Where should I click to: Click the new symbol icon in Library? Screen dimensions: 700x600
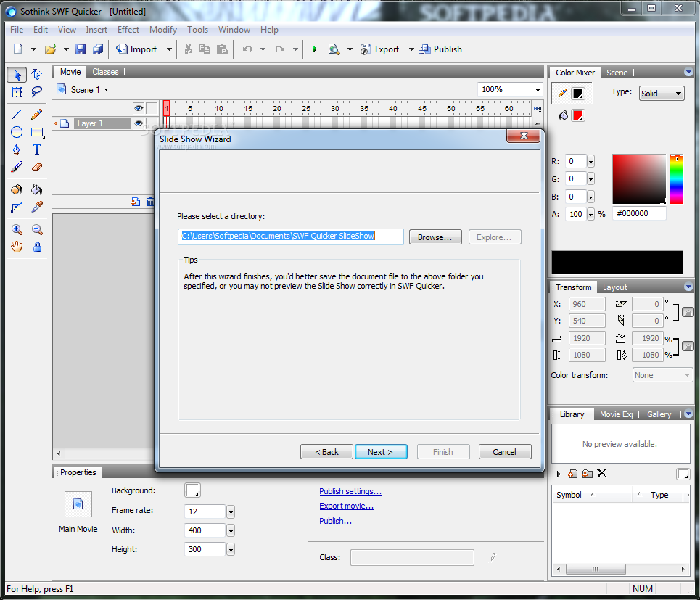(573, 474)
